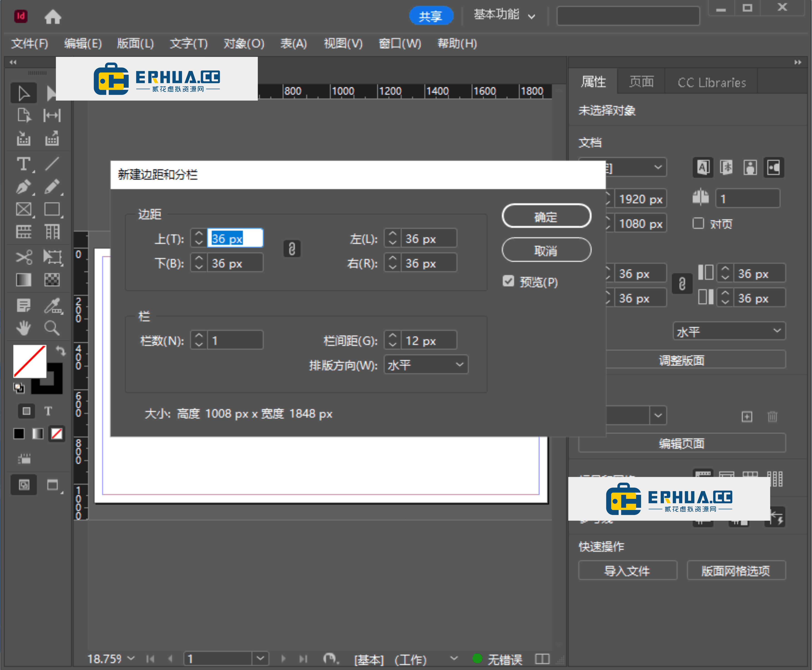The image size is (812, 670).
Task: Toggle margin link chain in dialog
Action: (292, 249)
